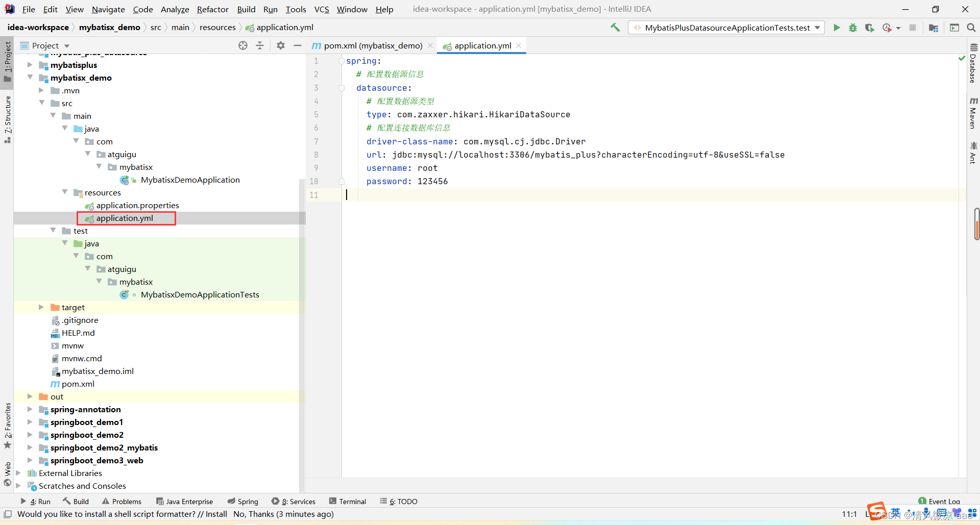This screenshot has width=980, height=525.
Task: Close the pom.xml editor tab
Action: pos(430,45)
